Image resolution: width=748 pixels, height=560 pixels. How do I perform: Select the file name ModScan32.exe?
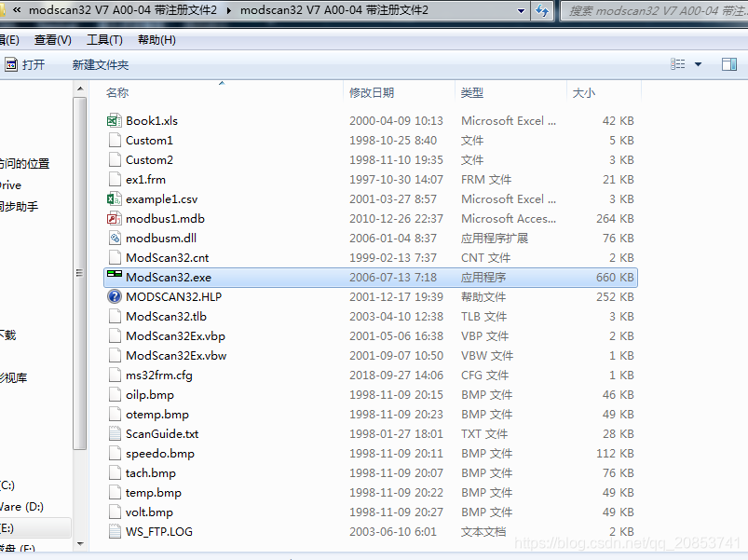[x=169, y=277]
